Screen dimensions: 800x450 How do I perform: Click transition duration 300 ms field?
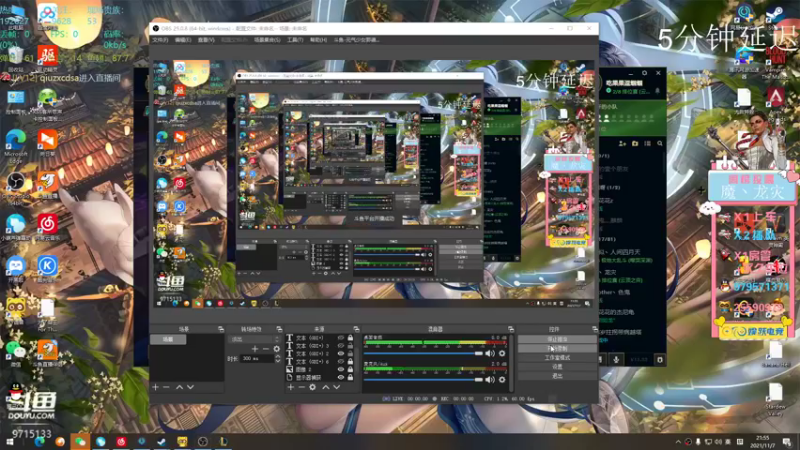pyautogui.click(x=257, y=359)
